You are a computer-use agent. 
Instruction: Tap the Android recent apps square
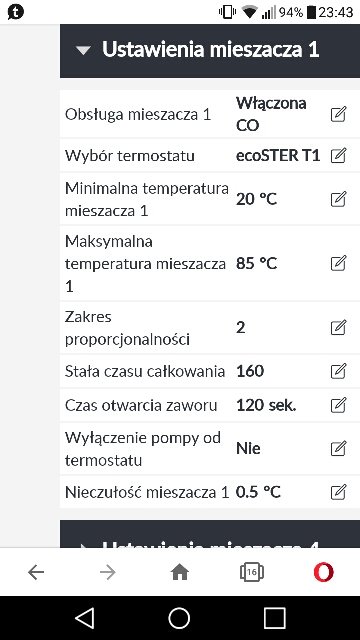[x=275, y=618]
